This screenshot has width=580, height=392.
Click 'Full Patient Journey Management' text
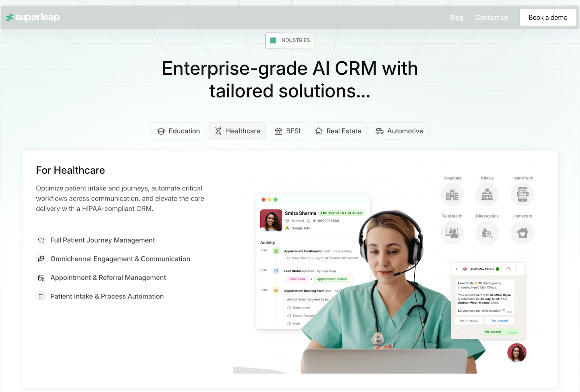pyautogui.click(x=103, y=240)
